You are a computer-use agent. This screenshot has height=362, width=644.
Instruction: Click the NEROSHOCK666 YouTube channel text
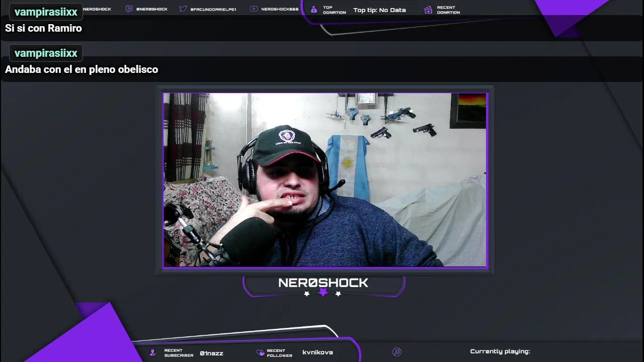pyautogui.click(x=280, y=10)
